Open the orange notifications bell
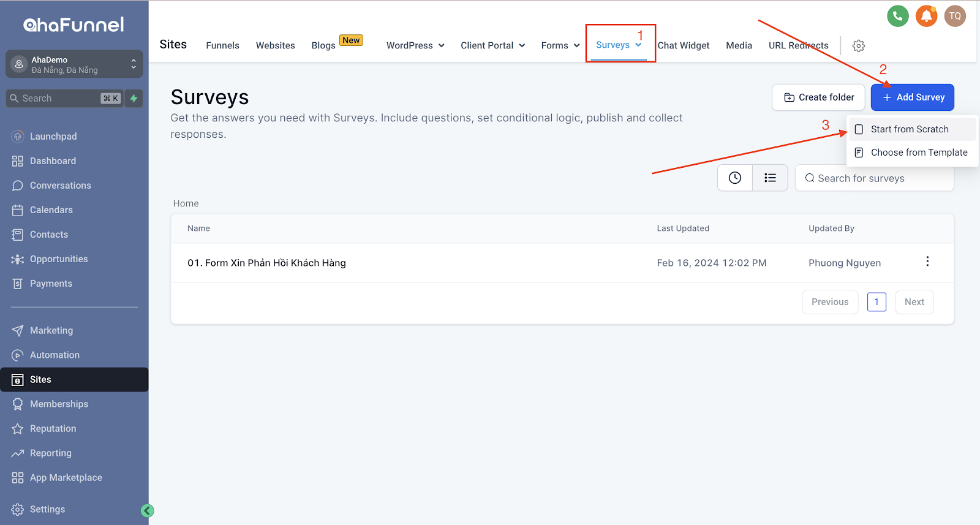 926,16
